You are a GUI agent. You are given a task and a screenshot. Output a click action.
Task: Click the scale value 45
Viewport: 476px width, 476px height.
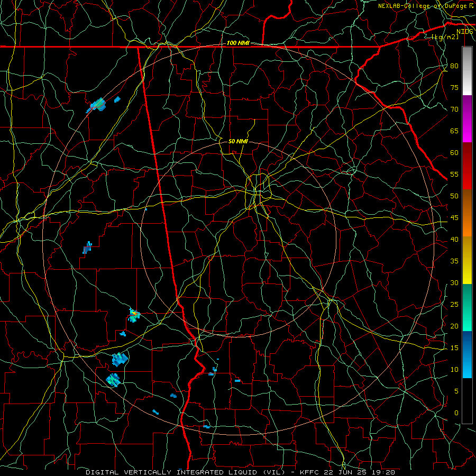[454, 218]
